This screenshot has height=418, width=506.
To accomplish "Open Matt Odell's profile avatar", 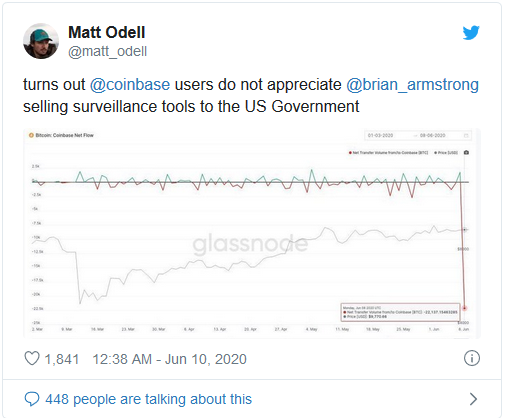I will (x=41, y=41).
